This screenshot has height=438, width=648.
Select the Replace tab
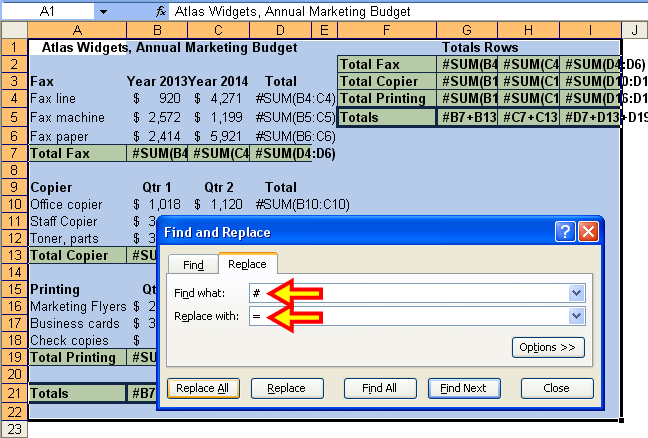248,264
